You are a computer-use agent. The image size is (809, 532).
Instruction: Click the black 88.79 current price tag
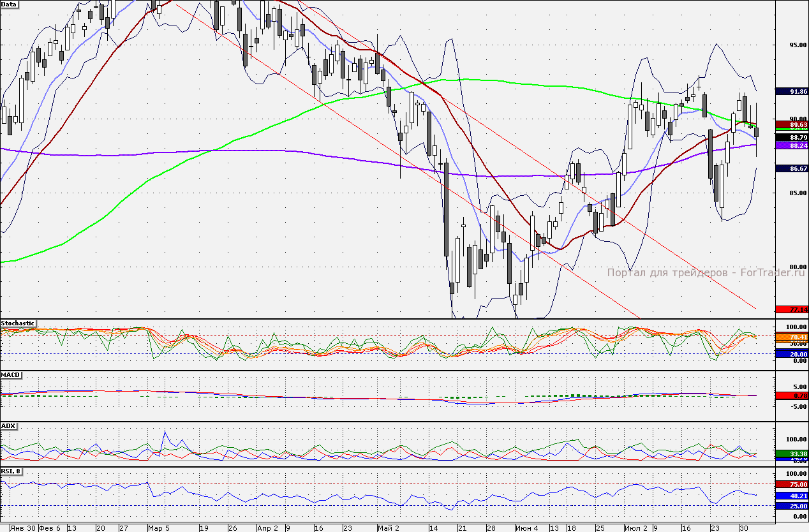tap(792, 137)
